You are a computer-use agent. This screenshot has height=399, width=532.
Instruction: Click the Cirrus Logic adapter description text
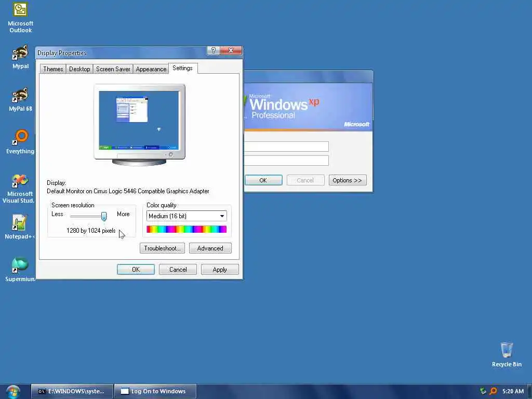click(128, 191)
